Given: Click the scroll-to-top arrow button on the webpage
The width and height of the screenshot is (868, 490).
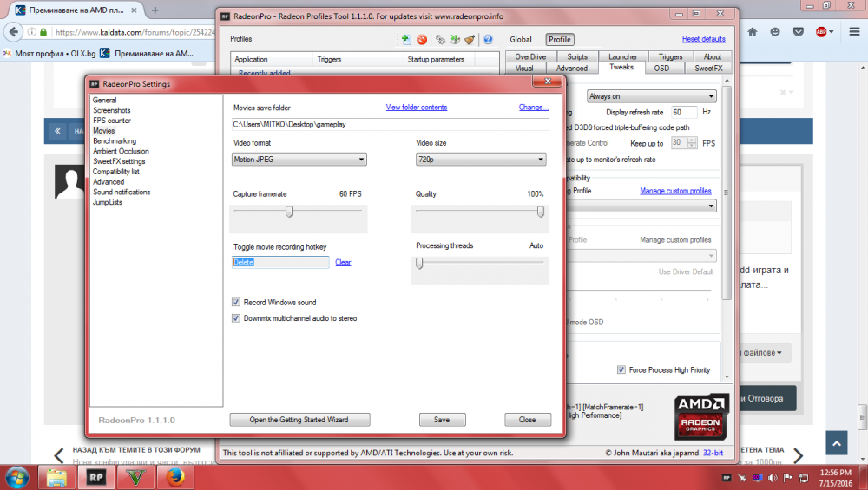Looking at the screenshot, I should click(837, 443).
